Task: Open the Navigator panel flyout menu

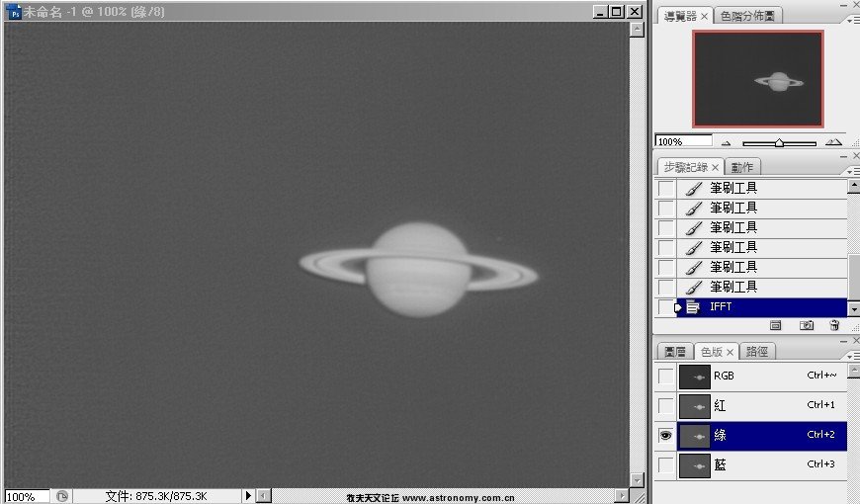Action: tap(853, 20)
